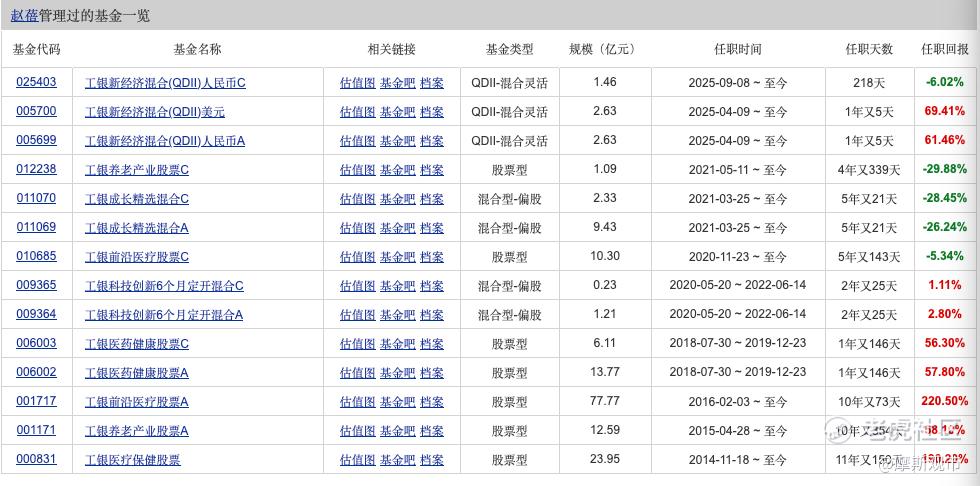This screenshot has width=980, height=486.
Task: Open 工银医疗保健股票 fund page
Action: tap(132, 460)
